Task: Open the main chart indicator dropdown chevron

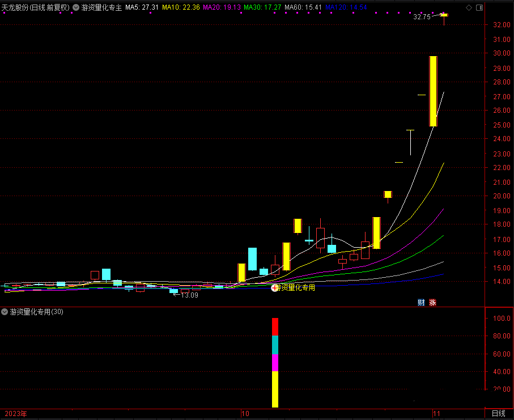Action: click(x=76, y=7)
